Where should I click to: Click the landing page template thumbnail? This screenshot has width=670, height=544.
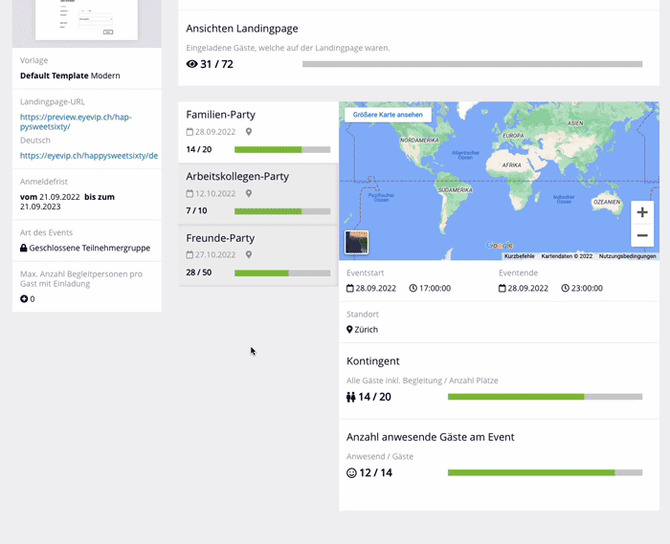point(86,20)
